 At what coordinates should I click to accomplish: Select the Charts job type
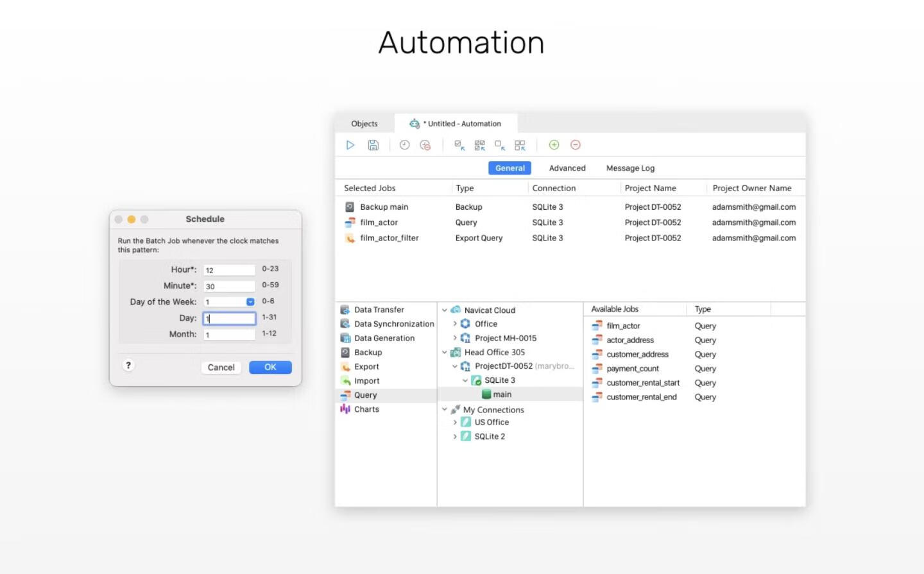386,409
